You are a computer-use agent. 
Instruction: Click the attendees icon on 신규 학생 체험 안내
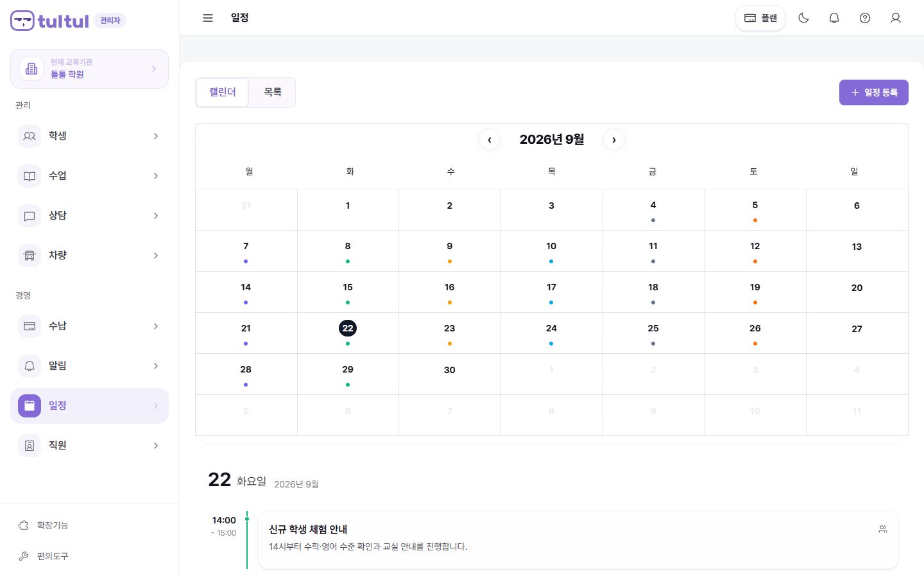(883, 529)
